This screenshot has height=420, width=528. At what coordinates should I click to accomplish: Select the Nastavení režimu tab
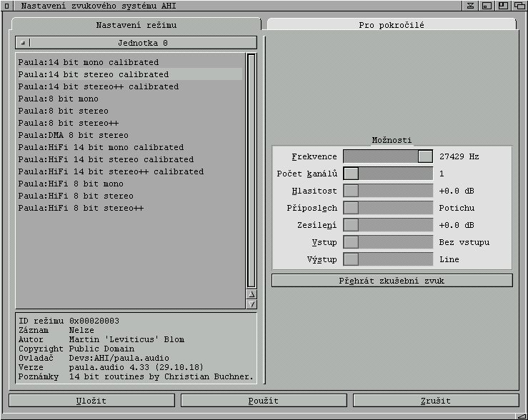pos(136,25)
